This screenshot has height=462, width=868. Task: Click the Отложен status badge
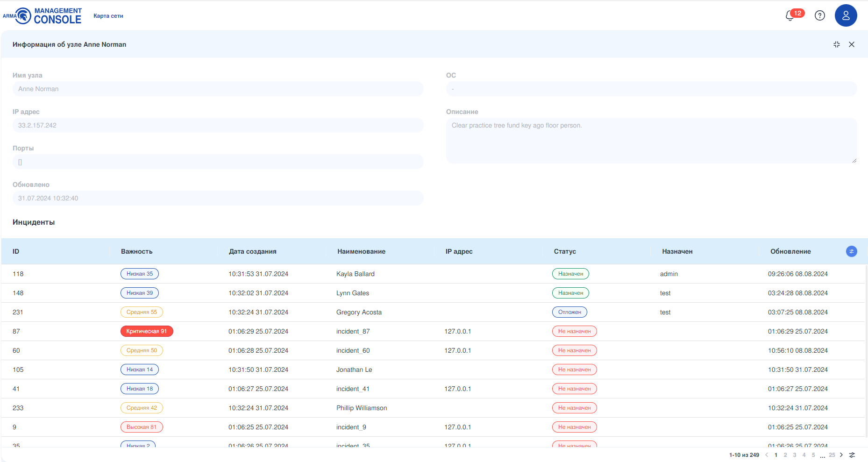[569, 312]
